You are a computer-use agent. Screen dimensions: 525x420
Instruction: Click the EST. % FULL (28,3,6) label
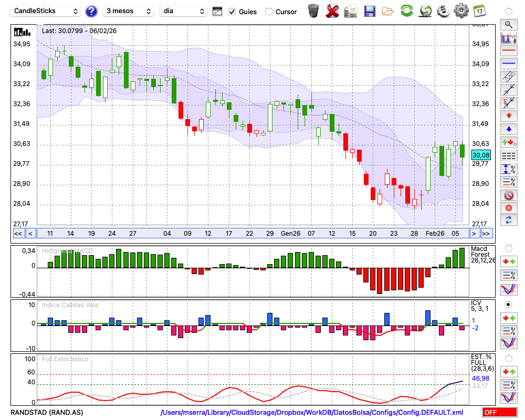point(482,363)
